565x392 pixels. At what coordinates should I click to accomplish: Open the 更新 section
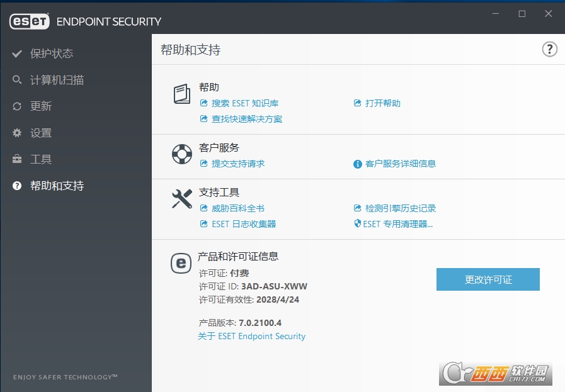pos(41,106)
